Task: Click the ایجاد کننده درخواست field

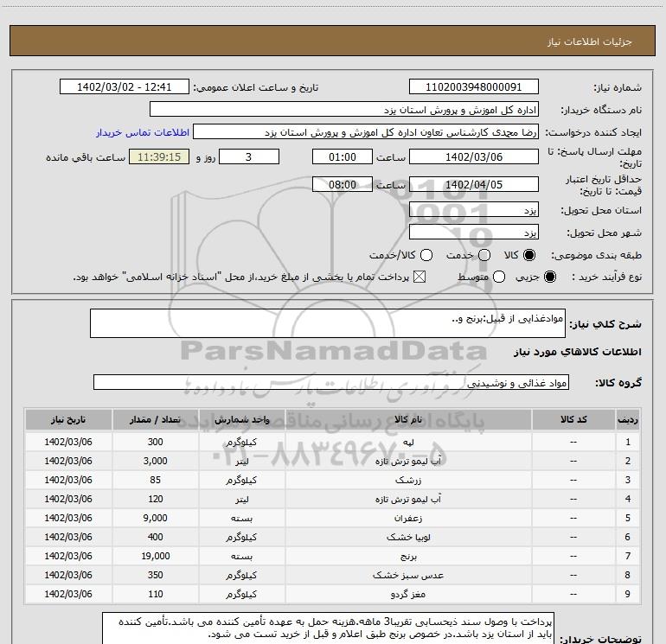Action: 366,131
